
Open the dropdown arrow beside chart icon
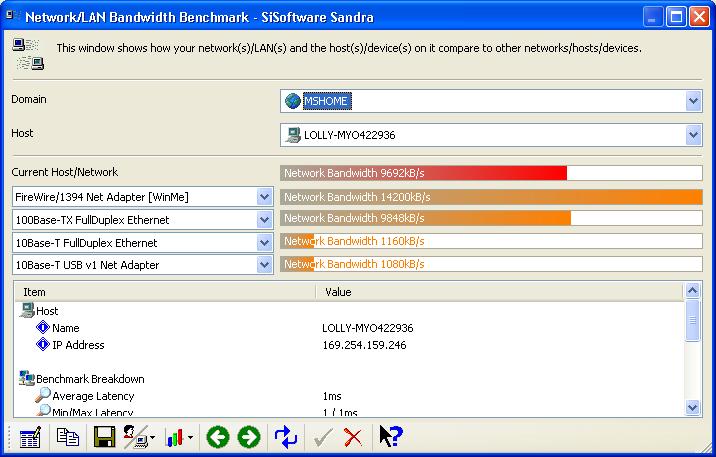point(190,437)
